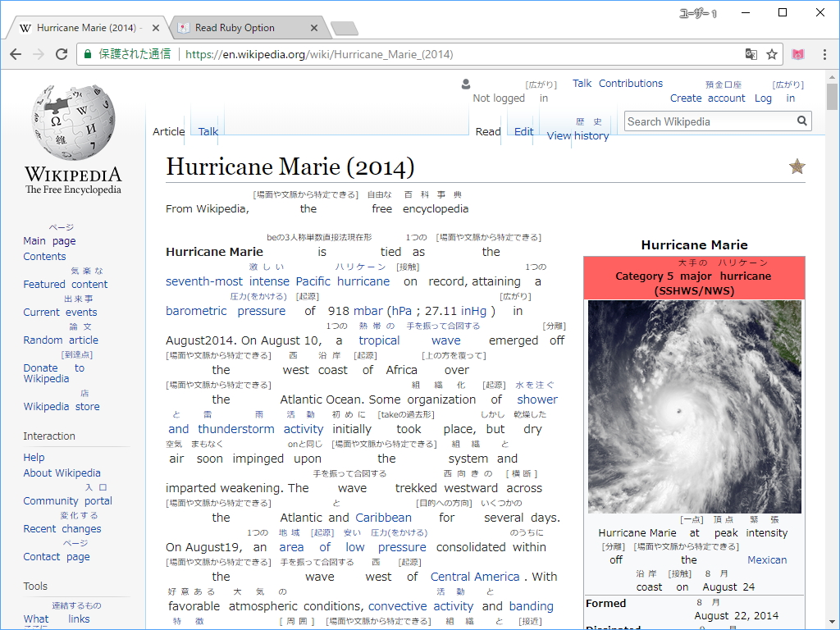
Task: Open the Help sidebar link
Action: (x=34, y=457)
